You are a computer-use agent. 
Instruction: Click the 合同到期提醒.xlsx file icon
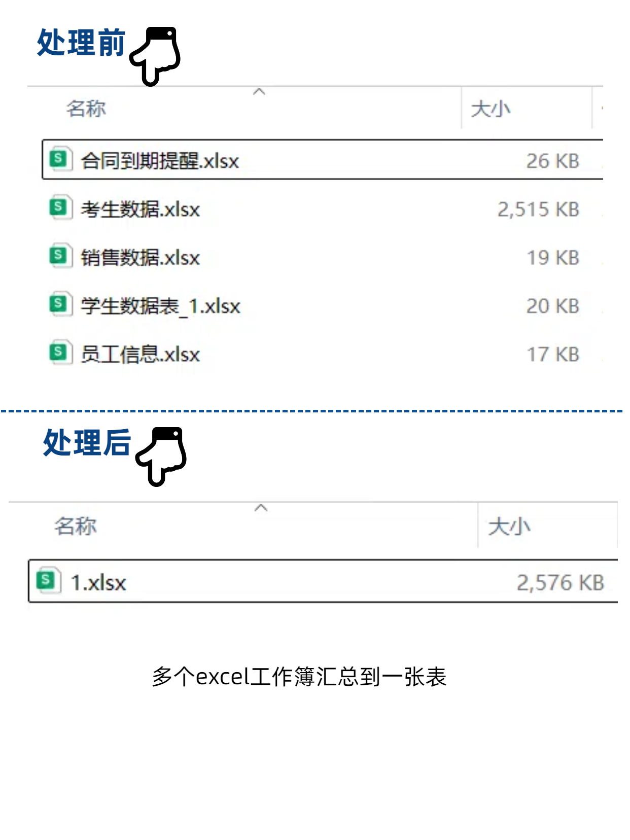pos(60,159)
